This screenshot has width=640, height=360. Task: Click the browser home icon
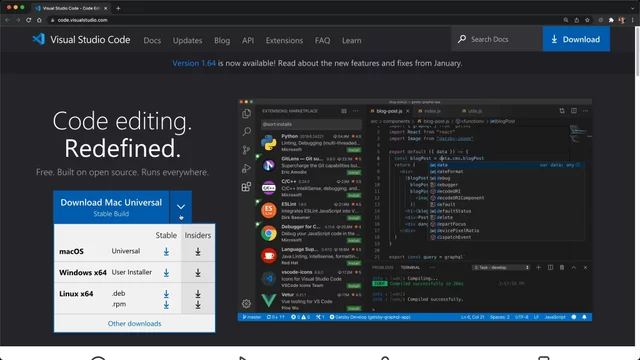tap(39, 20)
